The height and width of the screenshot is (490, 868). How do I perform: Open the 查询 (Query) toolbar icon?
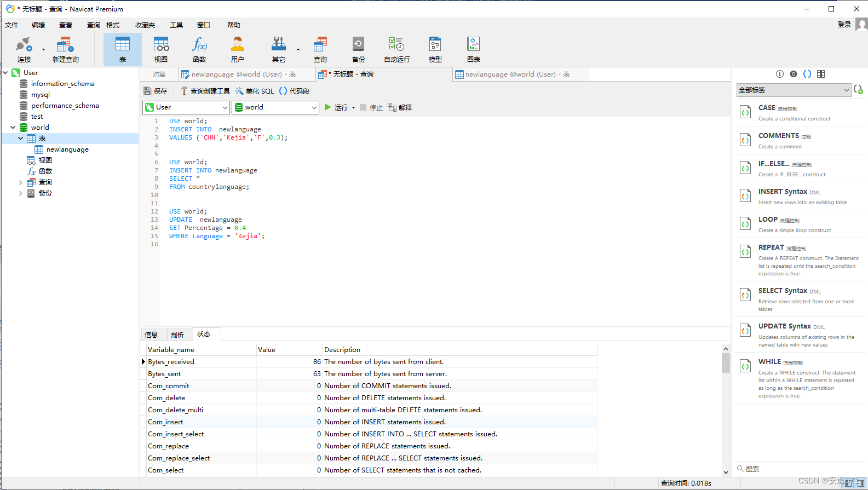(x=320, y=50)
